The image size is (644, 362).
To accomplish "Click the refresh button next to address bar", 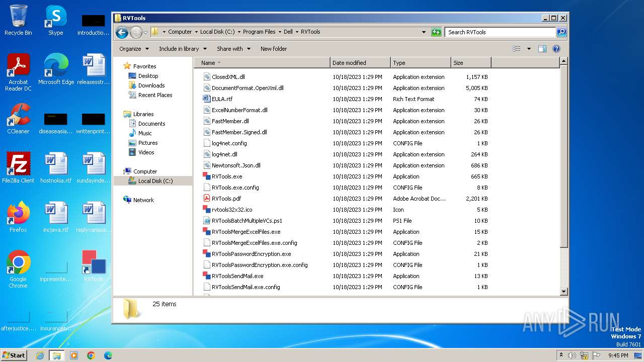I will pyautogui.click(x=436, y=32).
